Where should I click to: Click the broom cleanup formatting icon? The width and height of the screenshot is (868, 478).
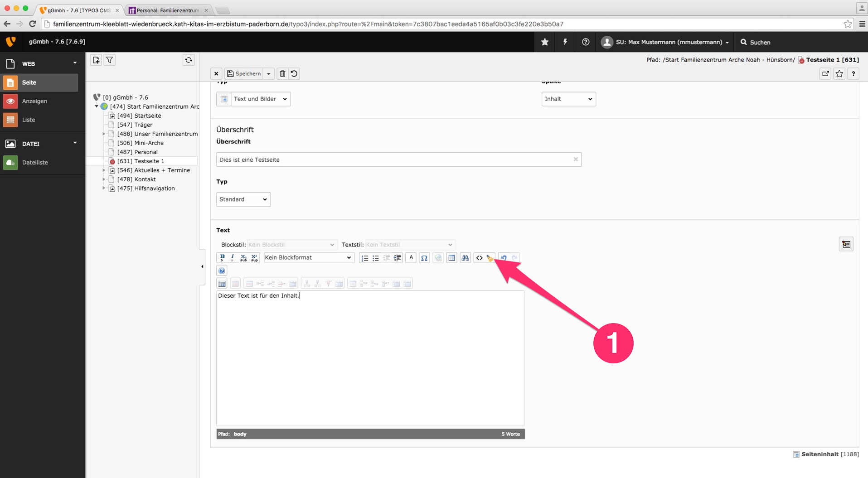click(x=490, y=258)
